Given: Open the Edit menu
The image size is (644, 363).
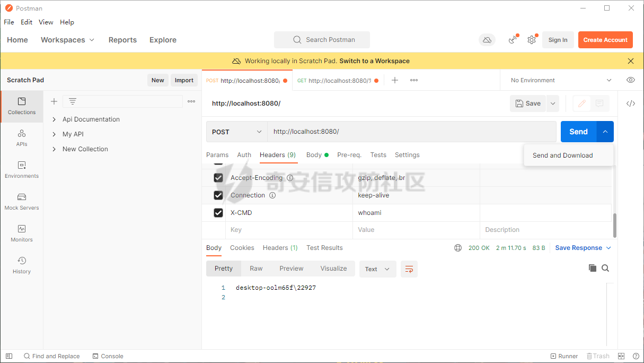Looking at the screenshot, I should [27, 22].
